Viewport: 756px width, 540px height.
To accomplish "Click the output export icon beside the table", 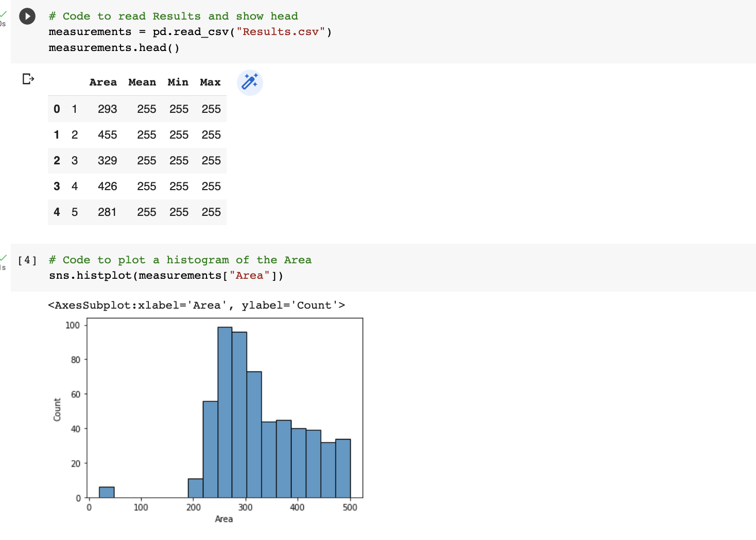I will [28, 78].
